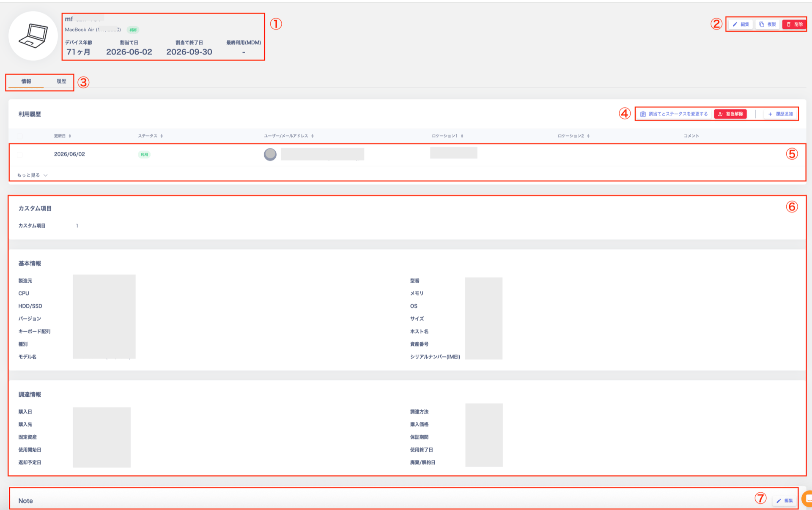Image resolution: width=812 pixels, height=510 pixels.
Task: Click the カスタム項目 value 1
Action: point(77,226)
